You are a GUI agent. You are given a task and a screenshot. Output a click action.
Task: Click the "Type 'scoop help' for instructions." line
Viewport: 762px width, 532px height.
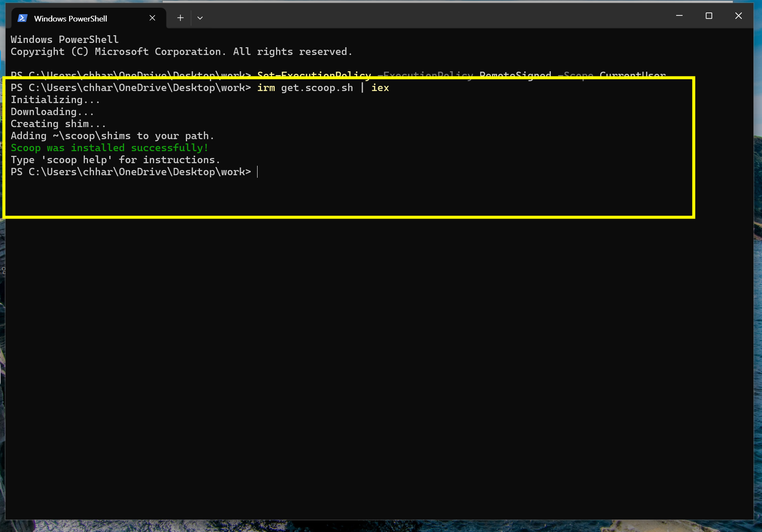[115, 160]
